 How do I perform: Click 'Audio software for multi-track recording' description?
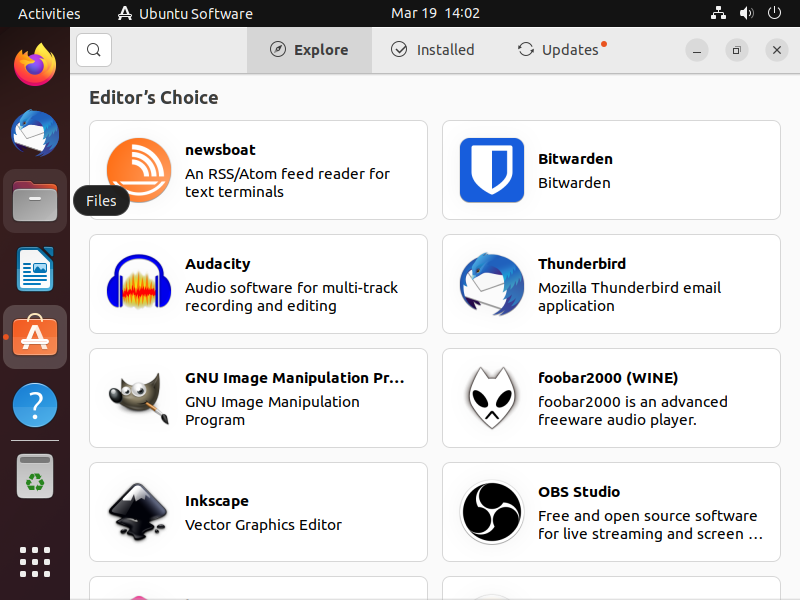(x=291, y=297)
